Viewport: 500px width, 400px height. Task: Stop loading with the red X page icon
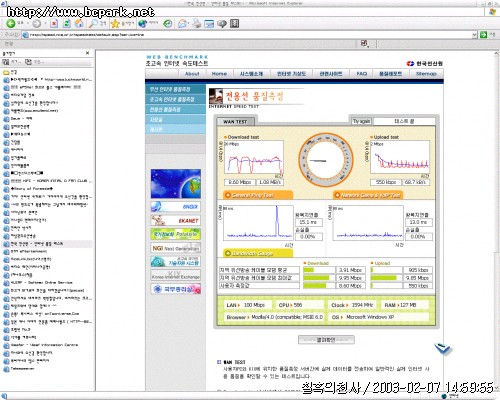[54, 24]
